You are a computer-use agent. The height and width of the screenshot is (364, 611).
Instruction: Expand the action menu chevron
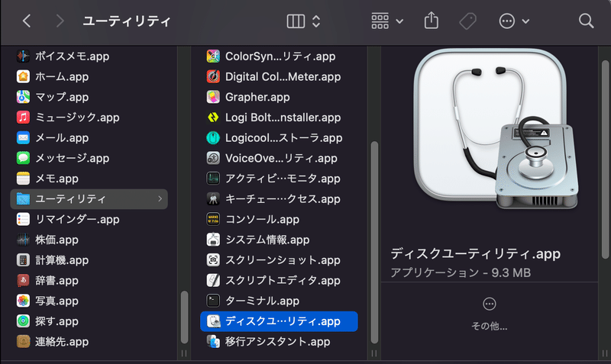525,21
